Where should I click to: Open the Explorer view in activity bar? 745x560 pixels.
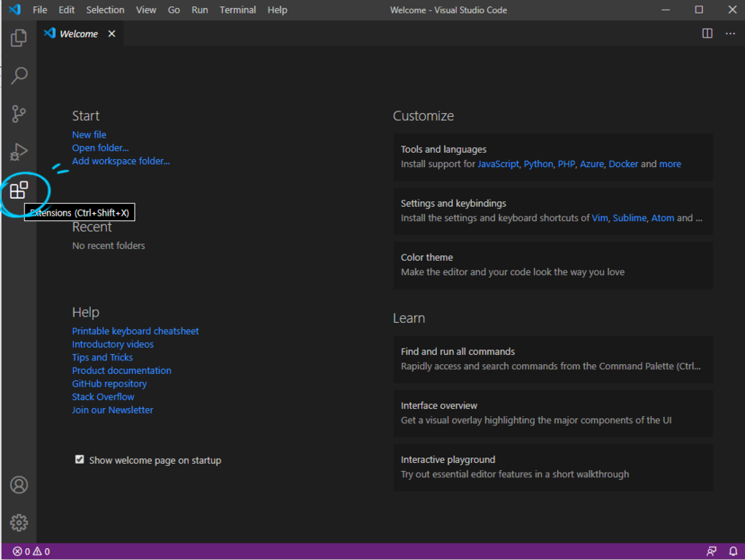[19, 38]
